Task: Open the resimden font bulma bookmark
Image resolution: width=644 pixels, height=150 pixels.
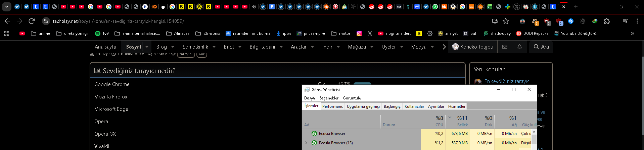Action: (x=248, y=33)
